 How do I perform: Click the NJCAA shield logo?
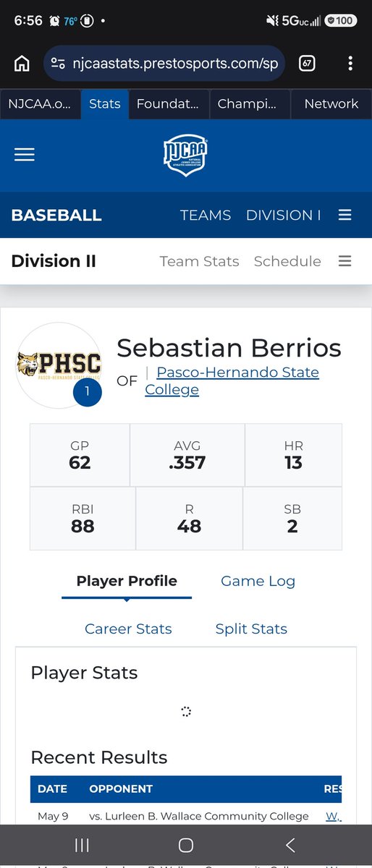pos(186,156)
